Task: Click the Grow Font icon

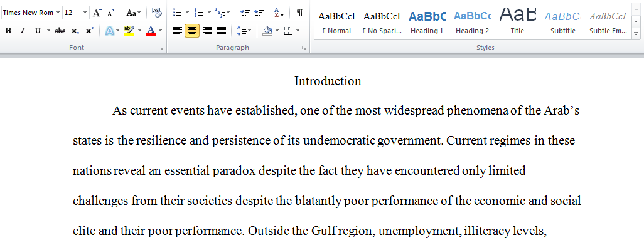Action: pyautogui.click(x=97, y=13)
